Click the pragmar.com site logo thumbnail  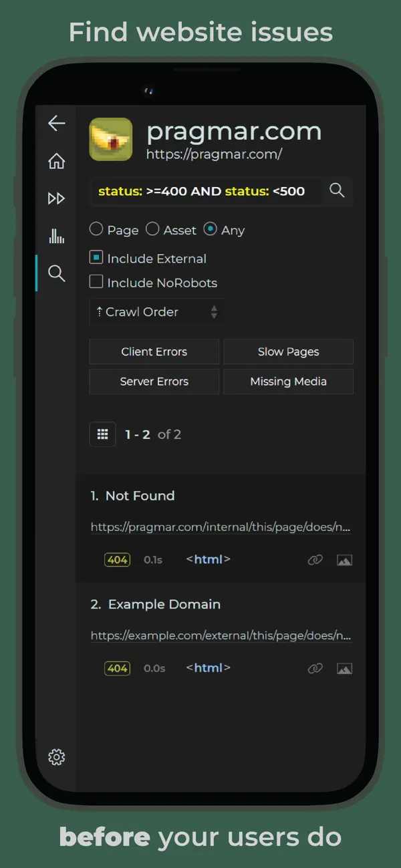point(111,139)
